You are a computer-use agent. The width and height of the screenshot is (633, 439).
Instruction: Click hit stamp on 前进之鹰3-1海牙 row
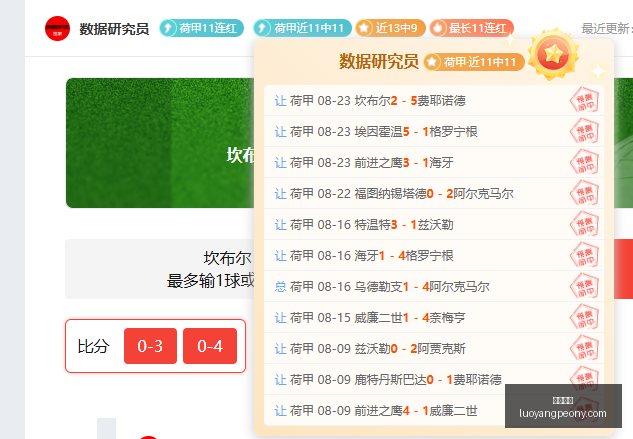coord(584,162)
